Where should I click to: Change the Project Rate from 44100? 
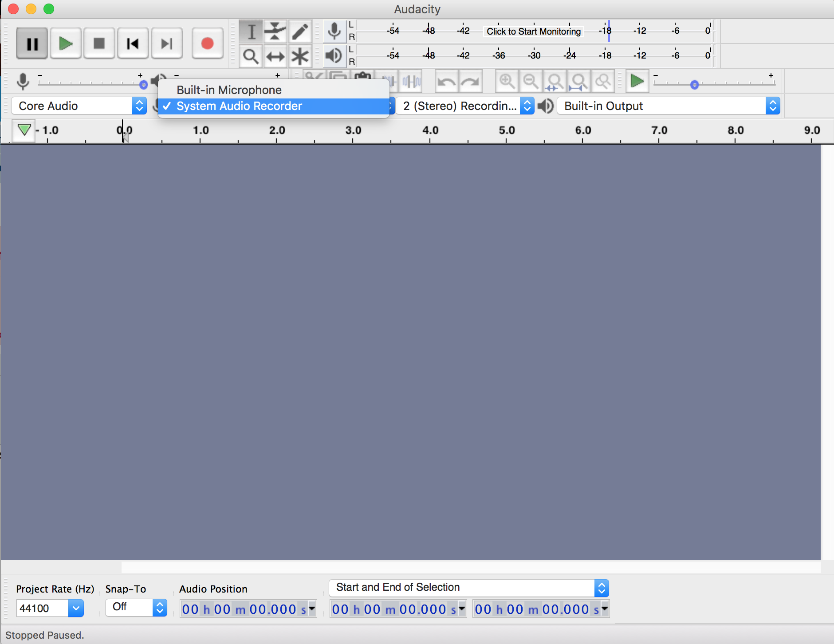tap(50, 608)
